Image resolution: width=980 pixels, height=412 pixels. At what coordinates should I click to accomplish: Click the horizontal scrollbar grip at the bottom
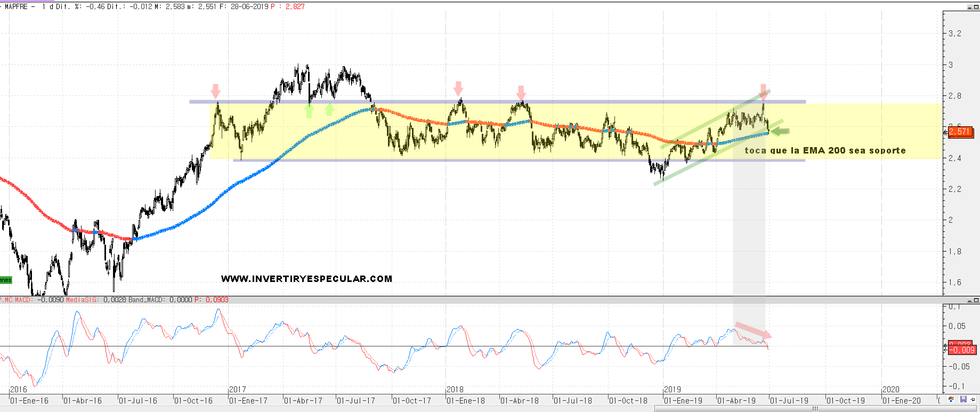(815, 409)
